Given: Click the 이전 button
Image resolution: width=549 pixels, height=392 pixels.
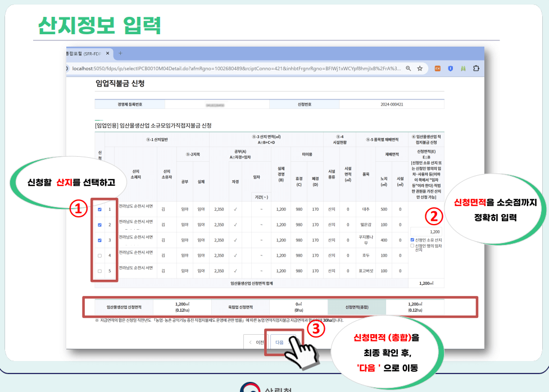Looking at the screenshot, I should point(256,341).
